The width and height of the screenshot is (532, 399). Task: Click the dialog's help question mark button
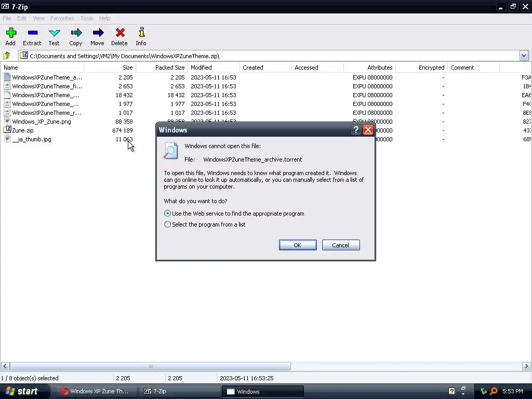point(355,129)
